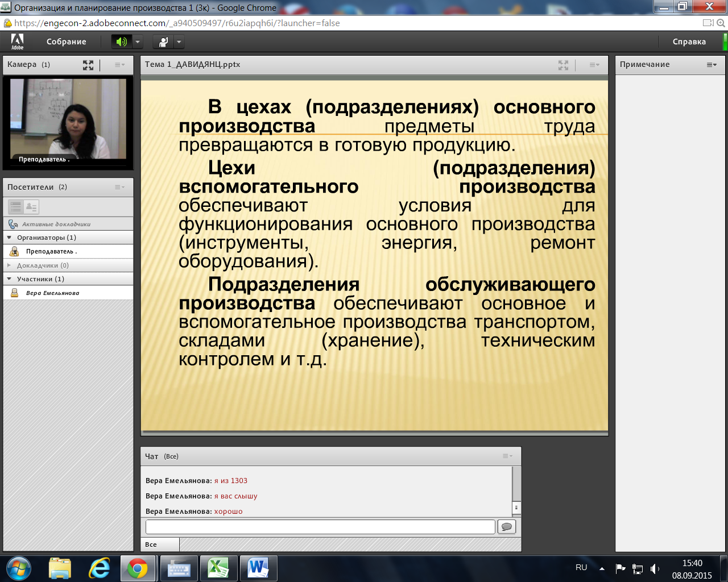This screenshot has height=582, width=728.
Task: Click the clock showing 15:40
Action: [692, 563]
